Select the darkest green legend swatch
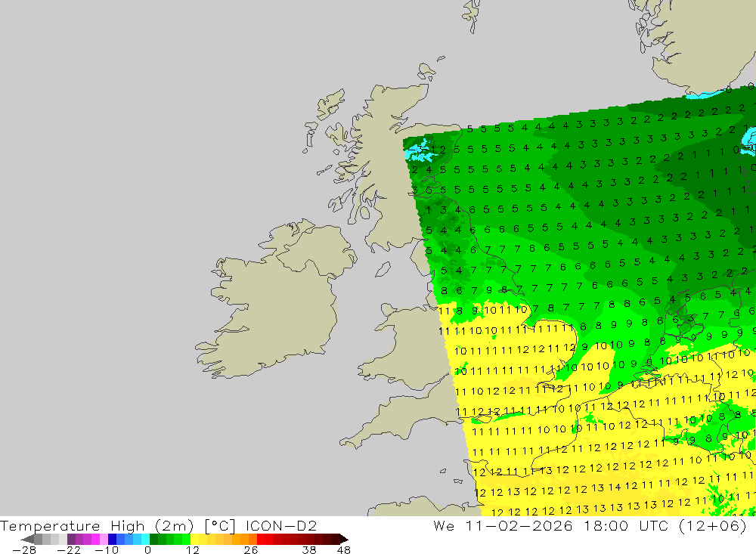 click(x=153, y=539)
